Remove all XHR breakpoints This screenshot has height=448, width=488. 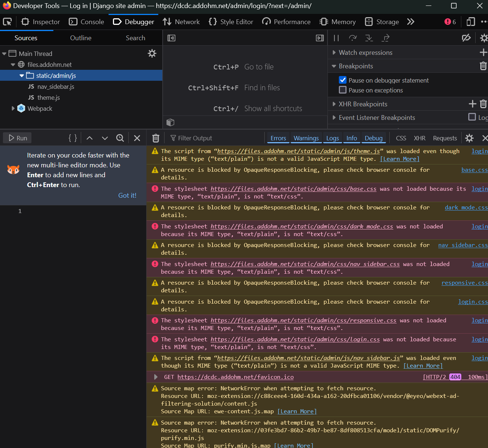pos(483,104)
